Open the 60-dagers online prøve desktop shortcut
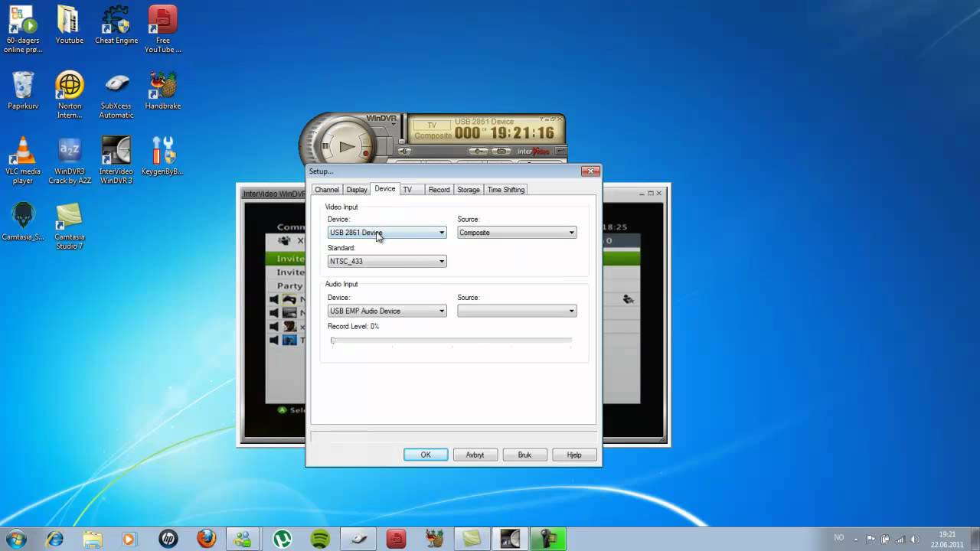This screenshot has height=551, width=980. pyautogui.click(x=23, y=31)
